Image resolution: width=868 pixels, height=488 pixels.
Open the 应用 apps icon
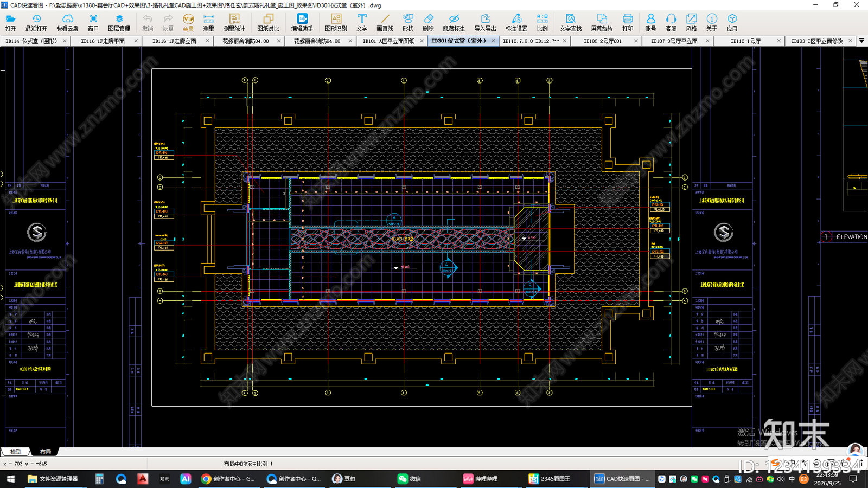point(732,22)
